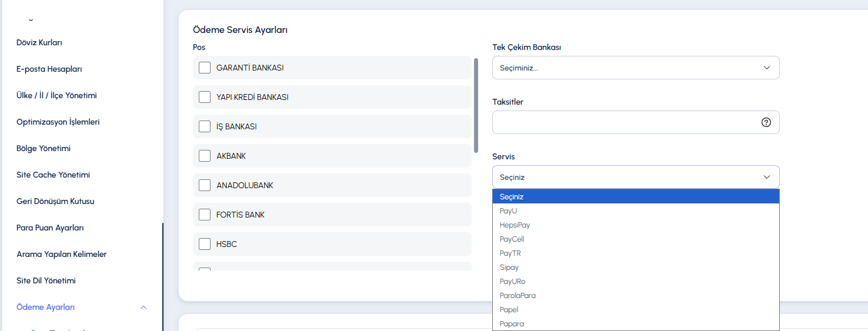The height and width of the screenshot is (331, 868).
Task: Click the HSBC row label
Action: coord(226,244)
